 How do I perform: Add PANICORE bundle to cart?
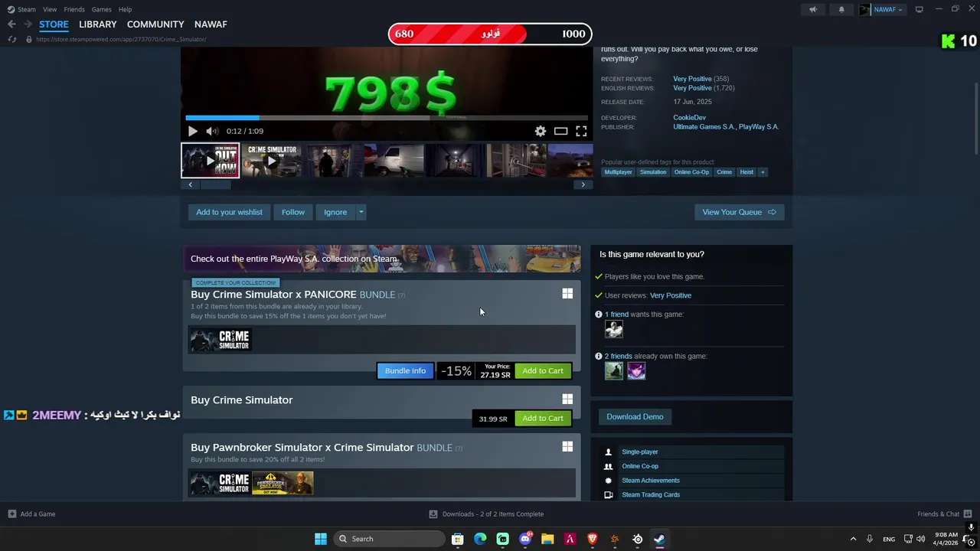click(x=543, y=370)
